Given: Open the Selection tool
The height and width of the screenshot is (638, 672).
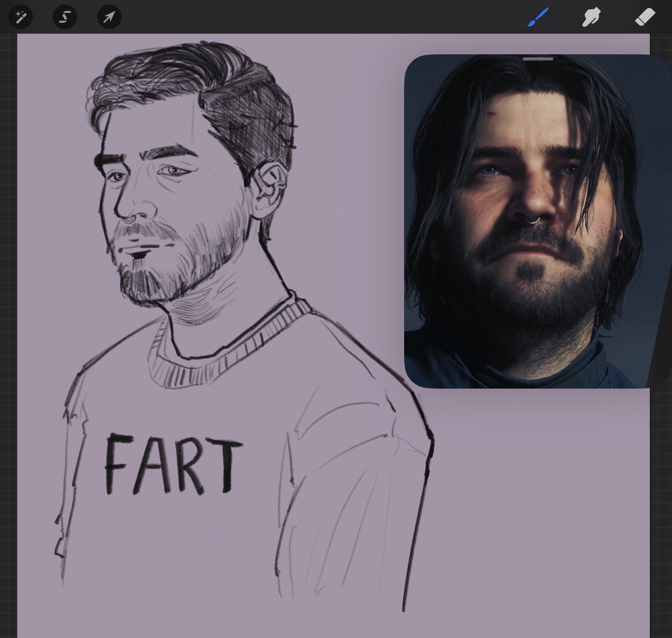Looking at the screenshot, I should pos(65,17).
